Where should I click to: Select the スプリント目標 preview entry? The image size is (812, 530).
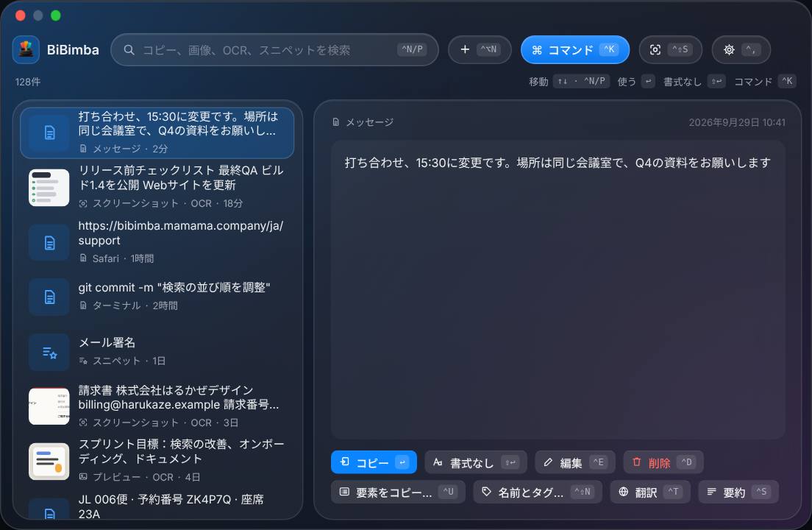tap(157, 461)
